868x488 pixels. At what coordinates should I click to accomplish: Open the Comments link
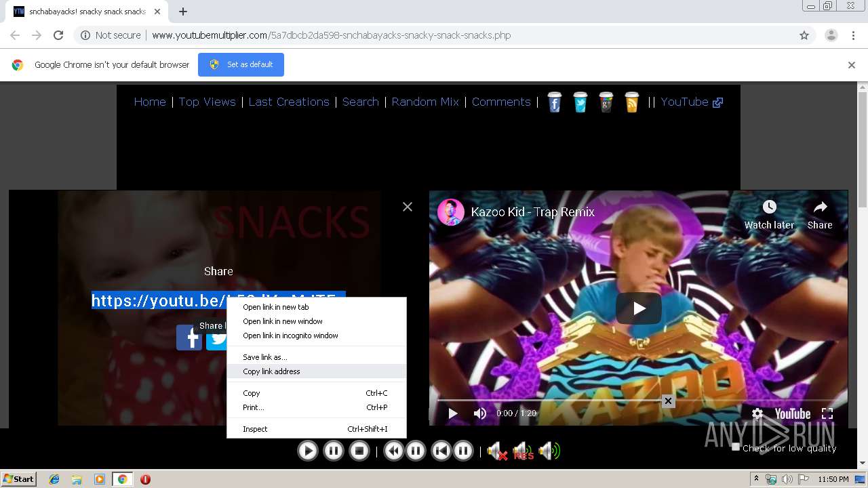pyautogui.click(x=501, y=102)
